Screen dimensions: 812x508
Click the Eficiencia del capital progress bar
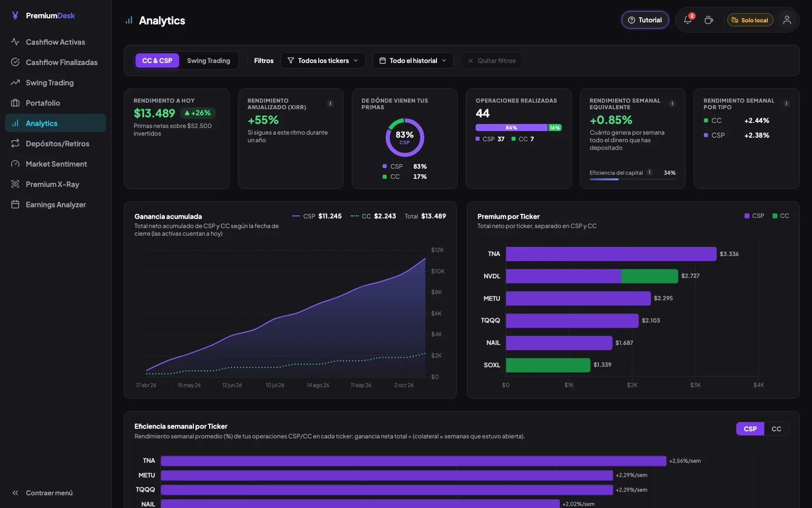point(632,179)
